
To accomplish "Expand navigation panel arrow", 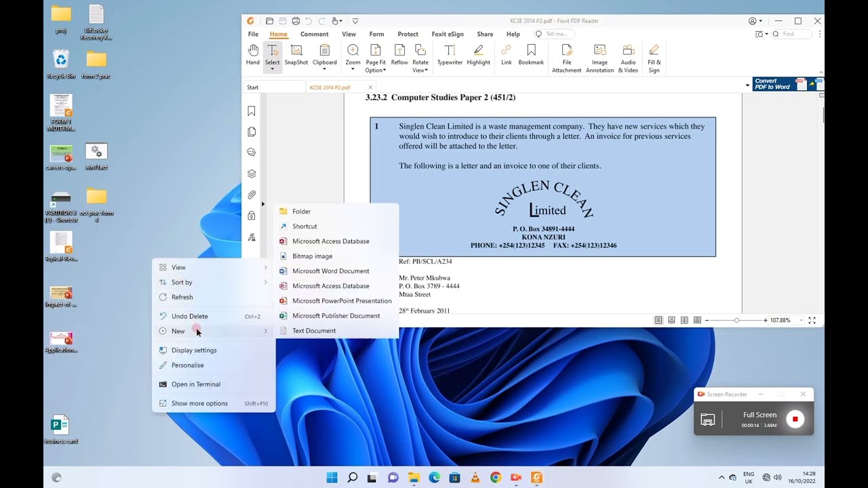I will click(x=263, y=203).
